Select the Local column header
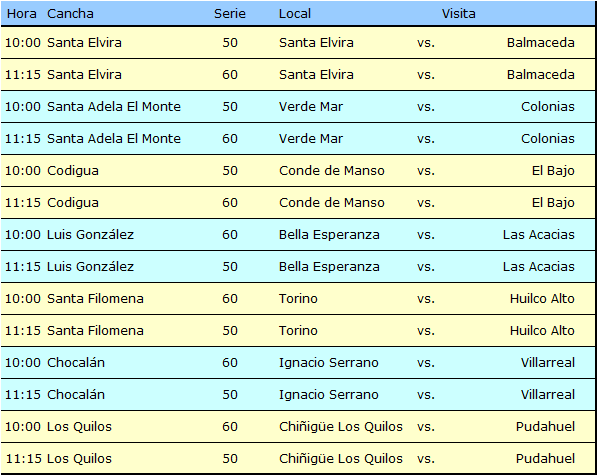The image size is (597, 475). coord(295,14)
